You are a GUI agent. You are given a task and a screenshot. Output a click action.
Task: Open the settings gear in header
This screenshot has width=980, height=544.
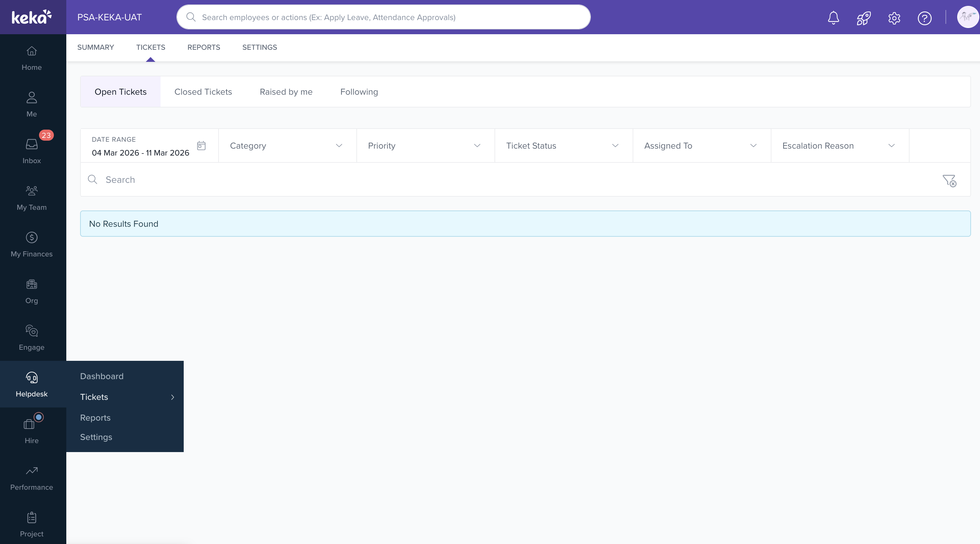[x=894, y=18]
